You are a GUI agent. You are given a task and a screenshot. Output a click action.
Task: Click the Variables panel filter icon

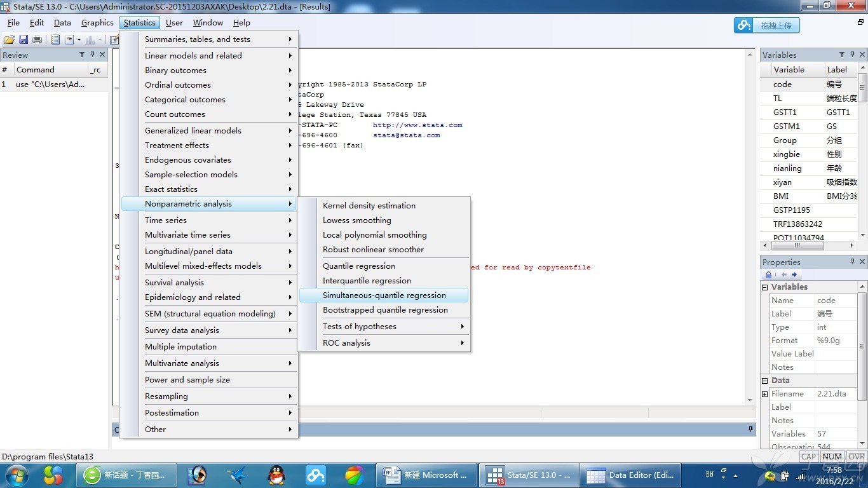click(841, 55)
